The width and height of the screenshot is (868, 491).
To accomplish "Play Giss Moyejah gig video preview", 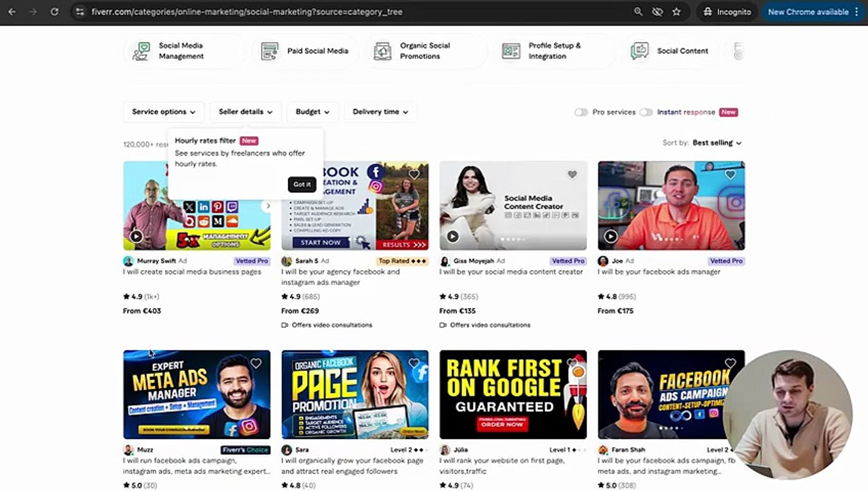I will point(452,237).
